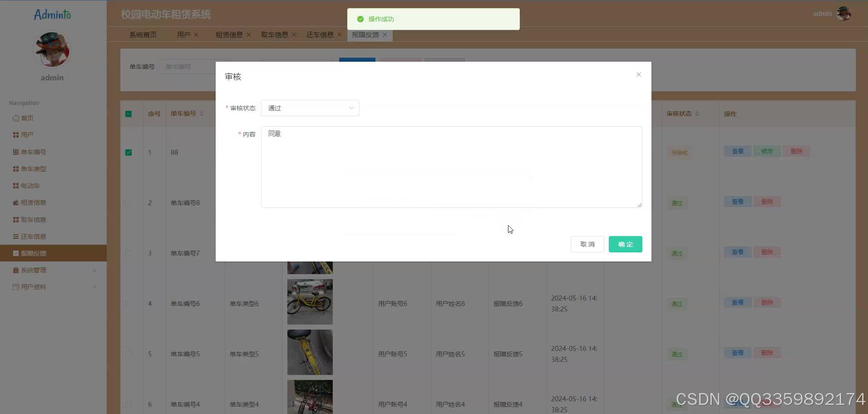The image size is (868, 414).
Task: Click icon beside 报障反馈 in sidebar
Action: (16, 253)
